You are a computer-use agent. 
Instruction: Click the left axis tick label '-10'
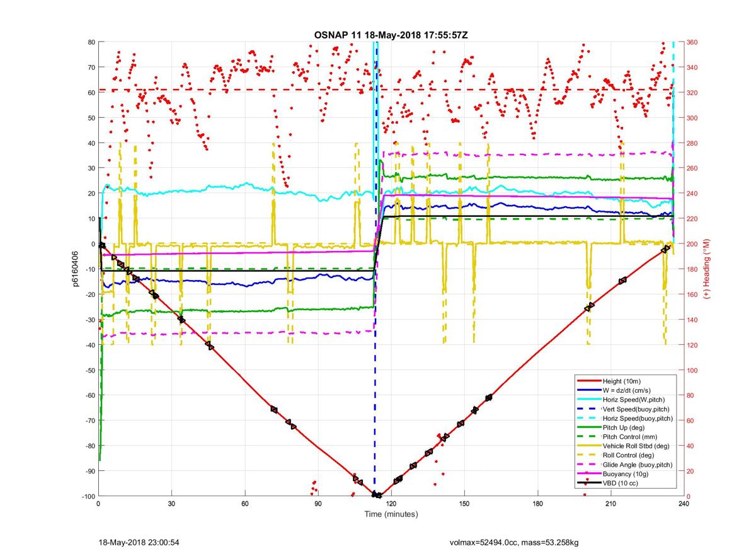[90, 269]
